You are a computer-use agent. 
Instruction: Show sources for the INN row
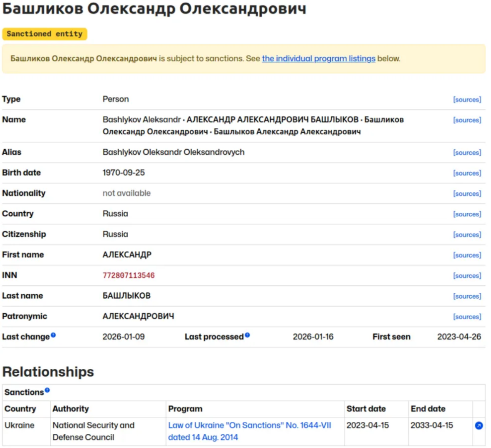[467, 276]
